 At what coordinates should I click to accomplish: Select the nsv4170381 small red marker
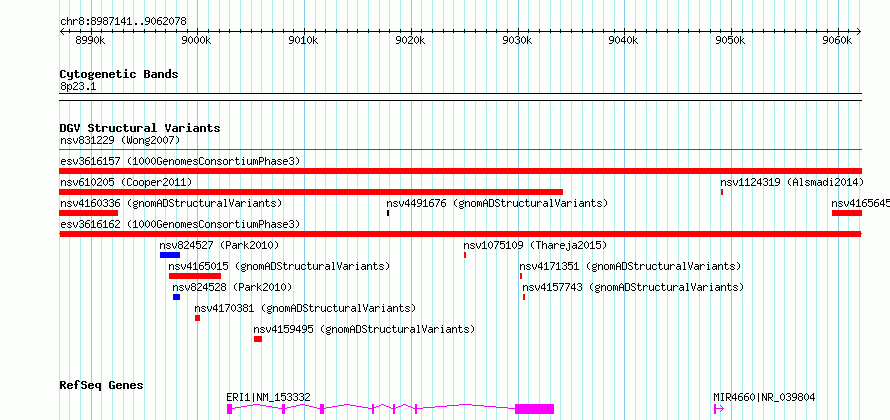[198, 318]
